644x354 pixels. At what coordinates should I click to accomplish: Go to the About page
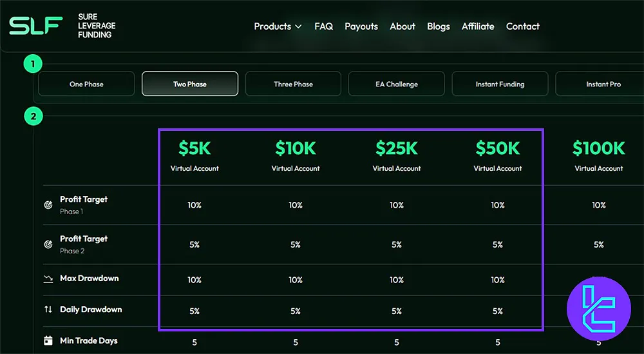(402, 26)
